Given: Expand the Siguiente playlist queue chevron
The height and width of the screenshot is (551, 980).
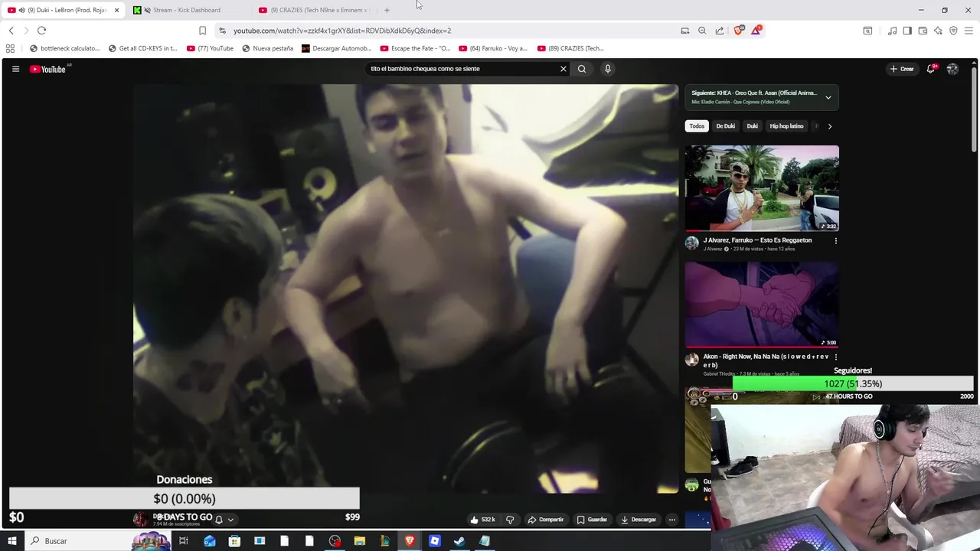Looking at the screenshot, I should tap(828, 97).
